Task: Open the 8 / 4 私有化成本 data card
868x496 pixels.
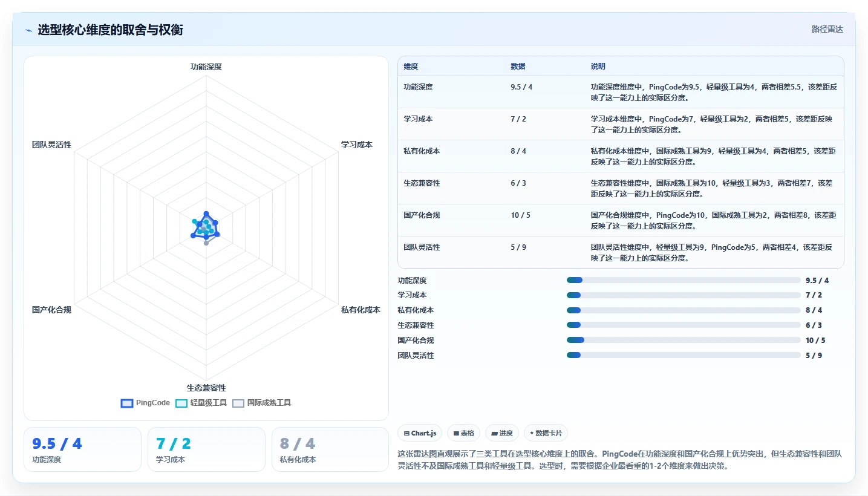Action: (x=330, y=449)
